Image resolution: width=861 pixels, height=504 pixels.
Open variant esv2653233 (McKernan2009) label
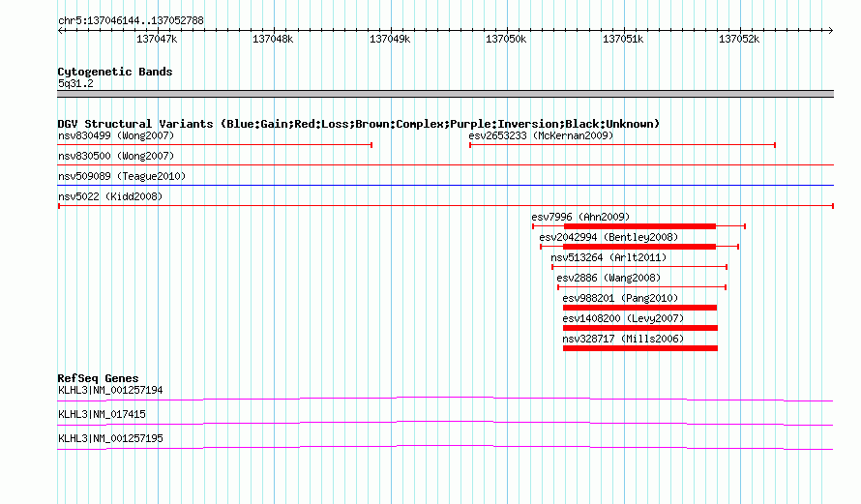click(x=541, y=135)
